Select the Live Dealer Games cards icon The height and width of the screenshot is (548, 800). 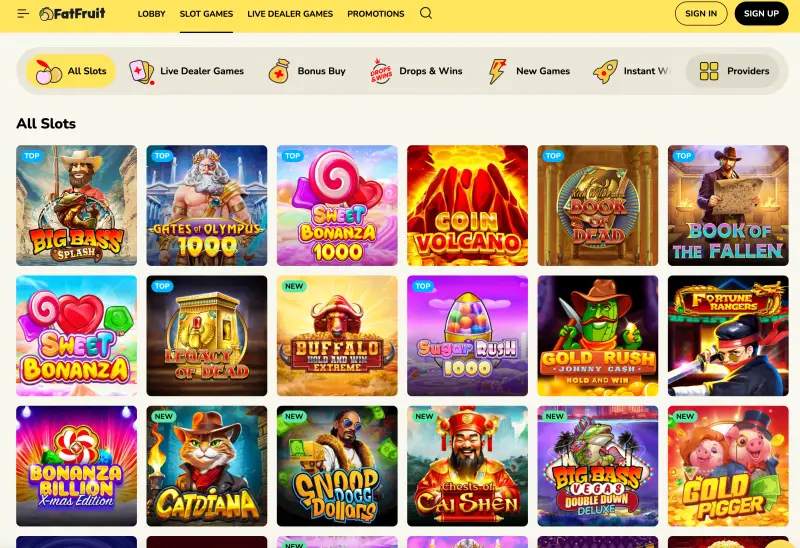click(141, 71)
